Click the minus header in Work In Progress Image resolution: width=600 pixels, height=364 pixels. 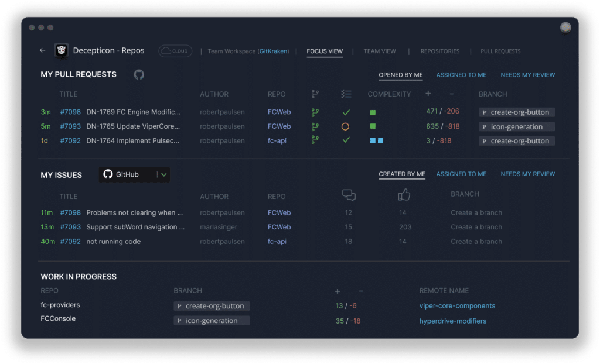(x=361, y=291)
